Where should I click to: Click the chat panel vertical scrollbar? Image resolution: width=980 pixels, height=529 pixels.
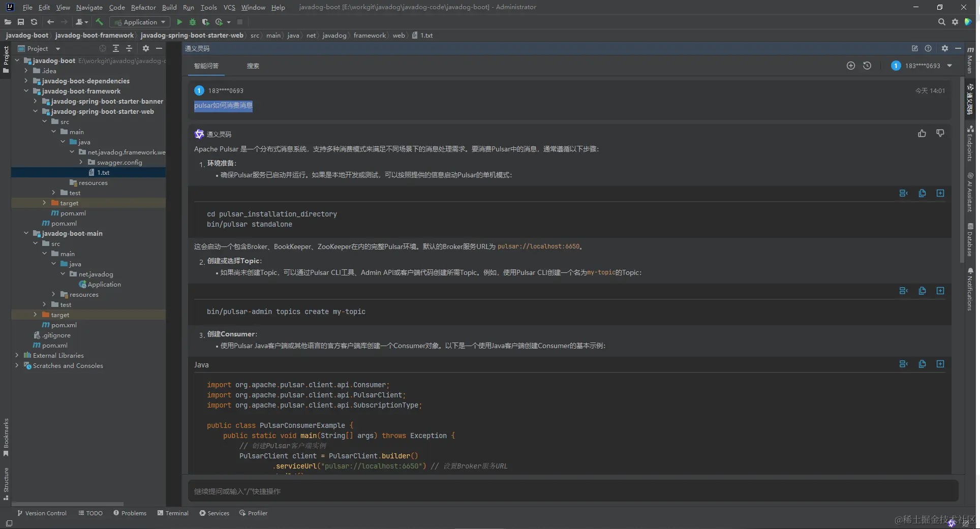[962, 170]
